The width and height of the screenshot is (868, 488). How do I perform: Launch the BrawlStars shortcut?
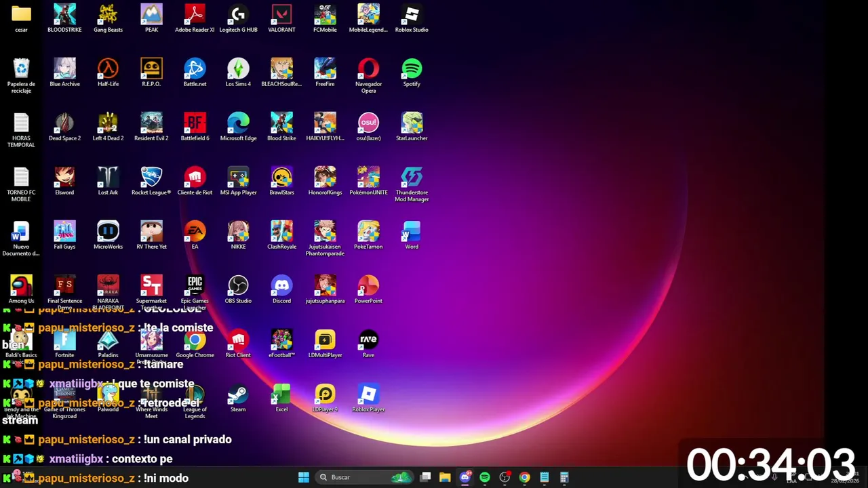[281, 181]
